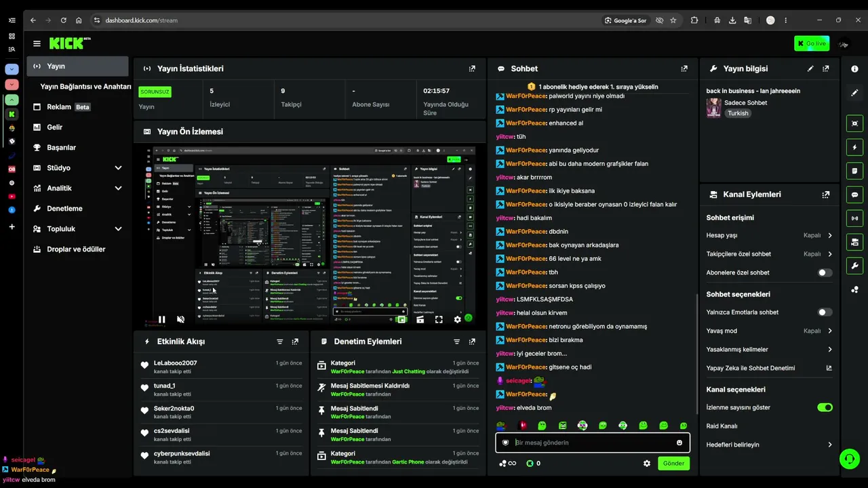Open Takipçilere özel sohbet options arrow
868x488 pixels.
(829, 254)
